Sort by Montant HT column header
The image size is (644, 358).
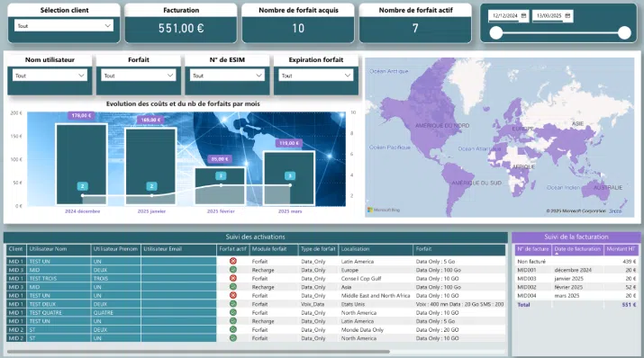[x=621, y=249]
